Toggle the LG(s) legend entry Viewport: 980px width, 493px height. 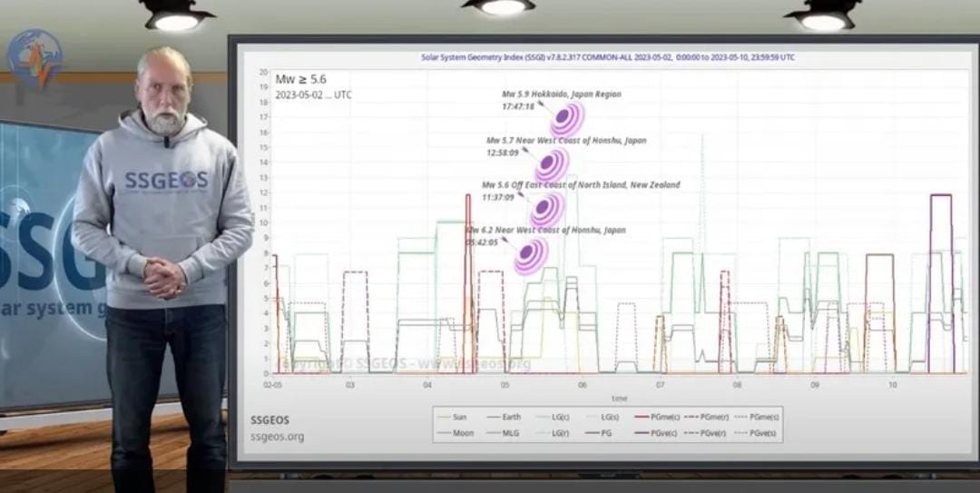pos(602,418)
